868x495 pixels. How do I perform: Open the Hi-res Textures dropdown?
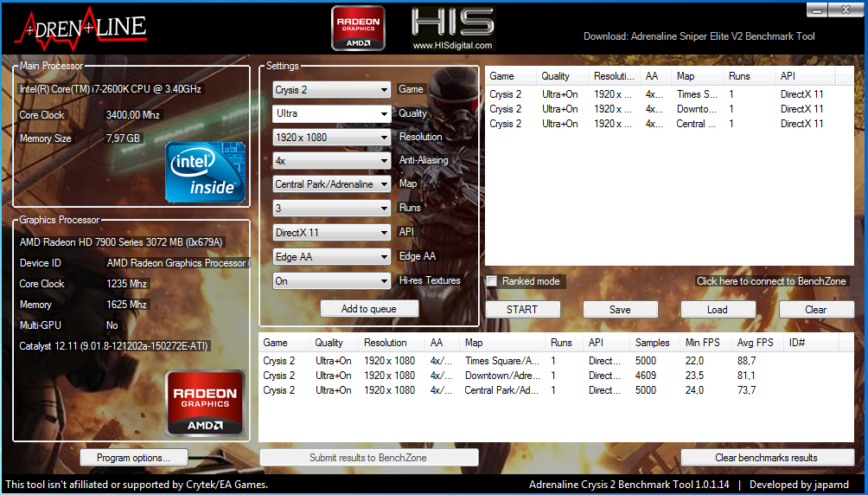[332, 281]
